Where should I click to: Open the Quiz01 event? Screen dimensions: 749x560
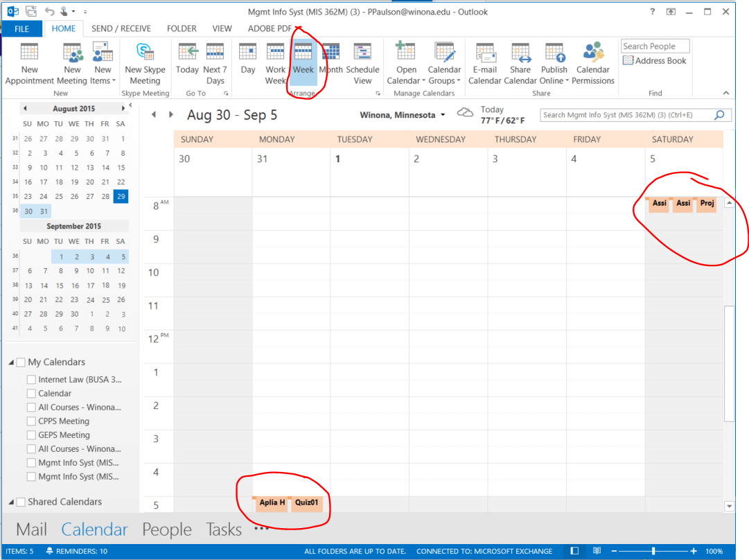pos(307,504)
